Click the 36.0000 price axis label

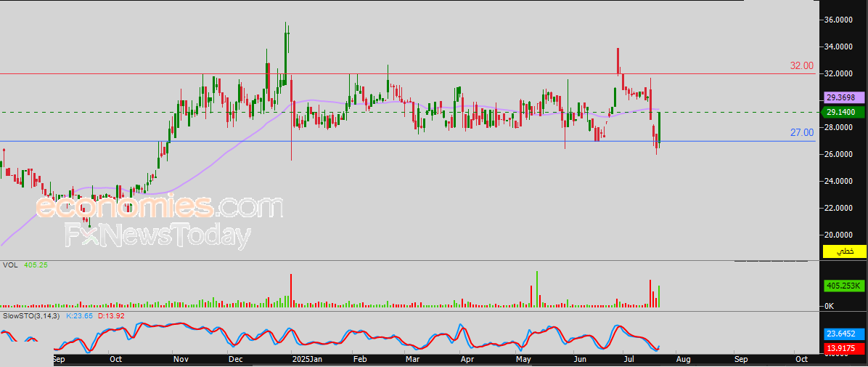(x=839, y=20)
